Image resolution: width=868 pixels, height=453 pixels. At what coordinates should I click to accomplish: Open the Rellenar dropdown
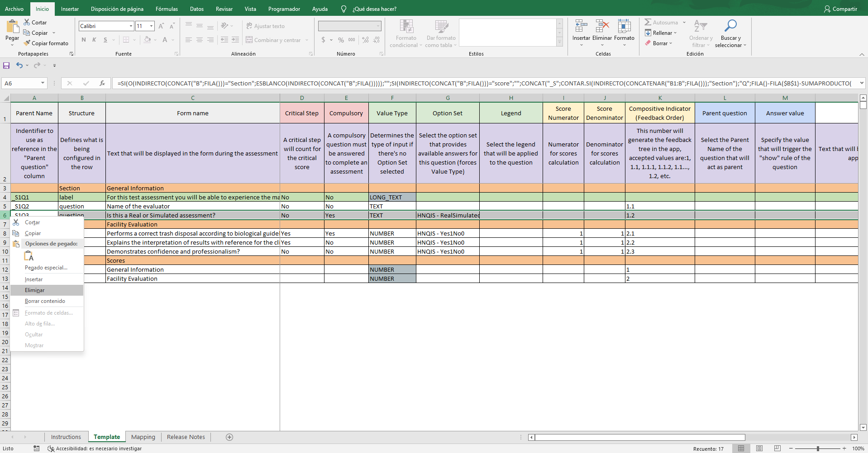[x=675, y=33]
